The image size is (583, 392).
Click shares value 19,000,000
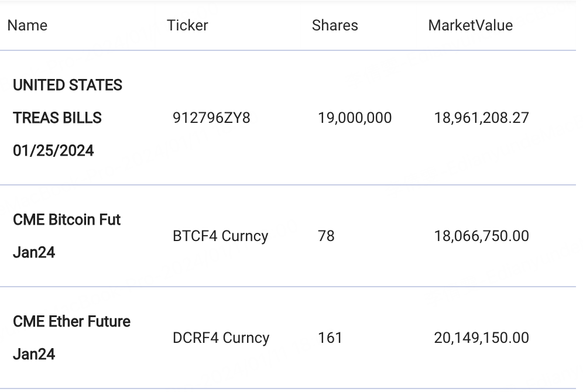[x=355, y=118]
